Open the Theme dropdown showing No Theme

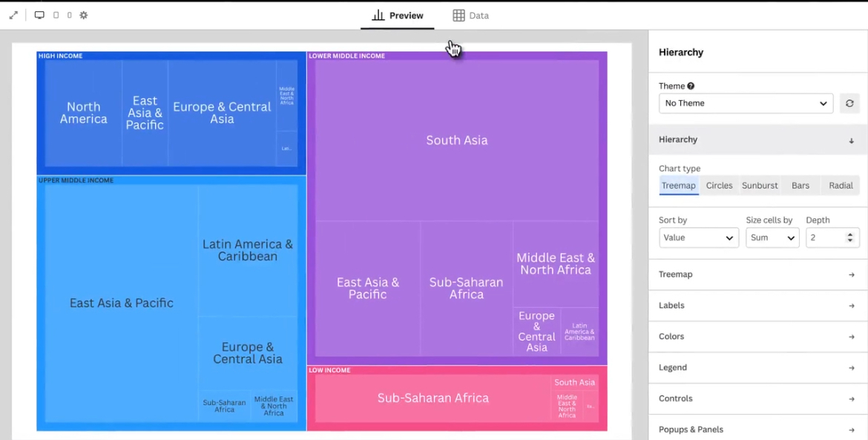(x=746, y=103)
